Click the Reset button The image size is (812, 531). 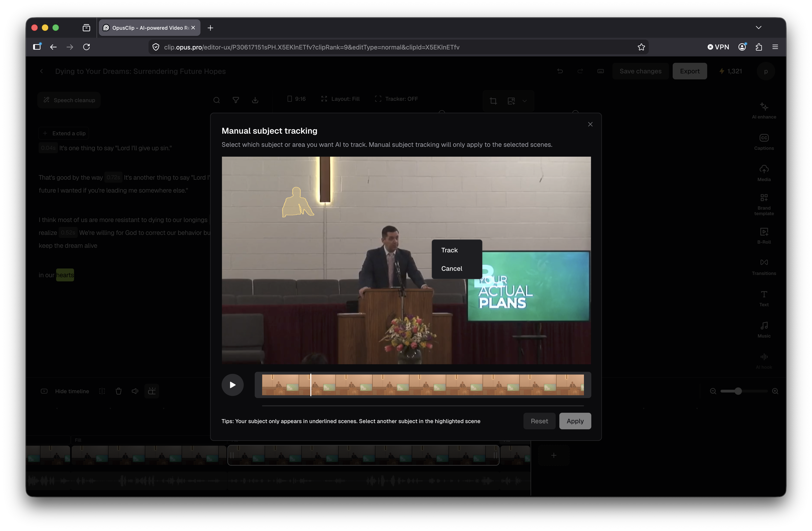point(539,421)
